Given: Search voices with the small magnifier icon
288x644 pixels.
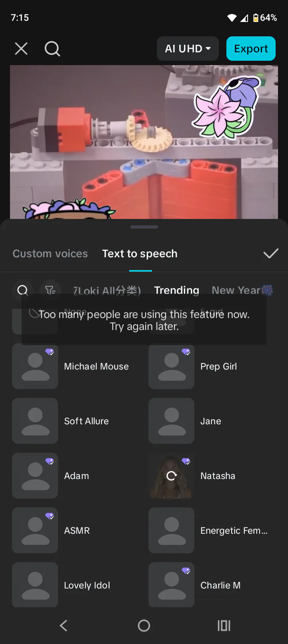Looking at the screenshot, I should [23, 290].
